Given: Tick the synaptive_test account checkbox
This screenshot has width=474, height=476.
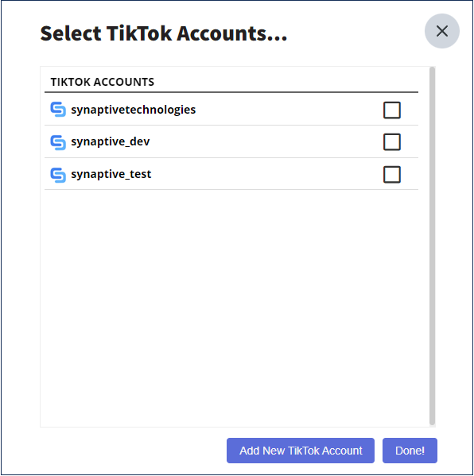Looking at the screenshot, I should pos(391,174).
